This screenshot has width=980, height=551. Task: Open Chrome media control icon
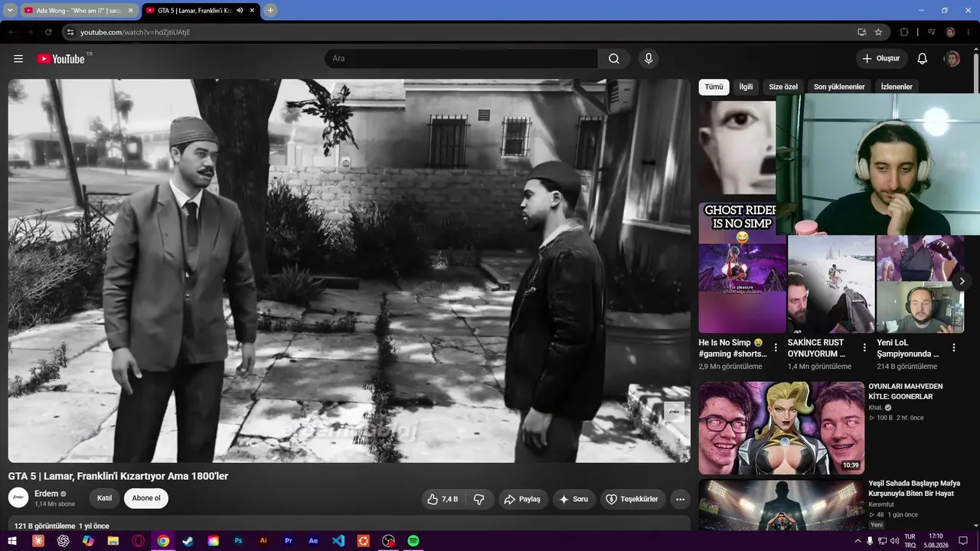tap(931, 32)
